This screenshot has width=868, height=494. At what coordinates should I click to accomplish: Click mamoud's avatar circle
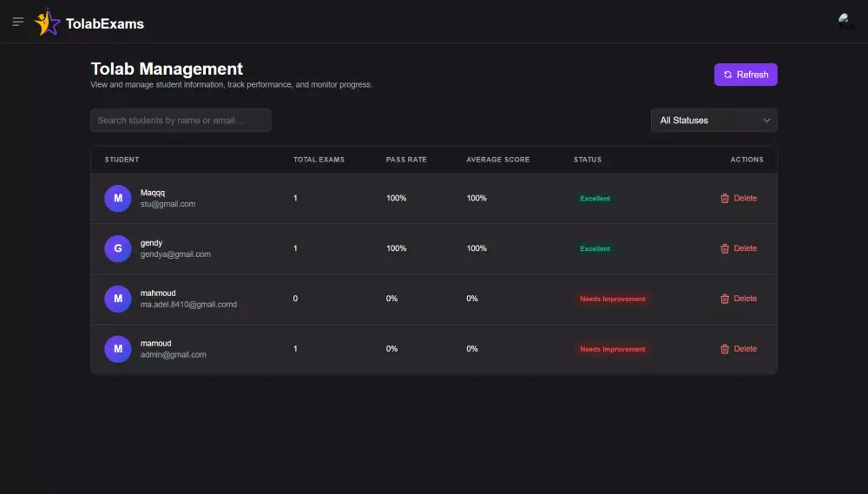click(118, 350)
